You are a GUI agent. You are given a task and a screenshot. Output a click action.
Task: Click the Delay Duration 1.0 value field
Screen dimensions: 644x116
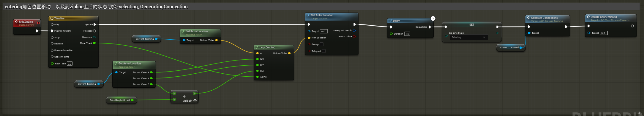[x=407, y=34]
